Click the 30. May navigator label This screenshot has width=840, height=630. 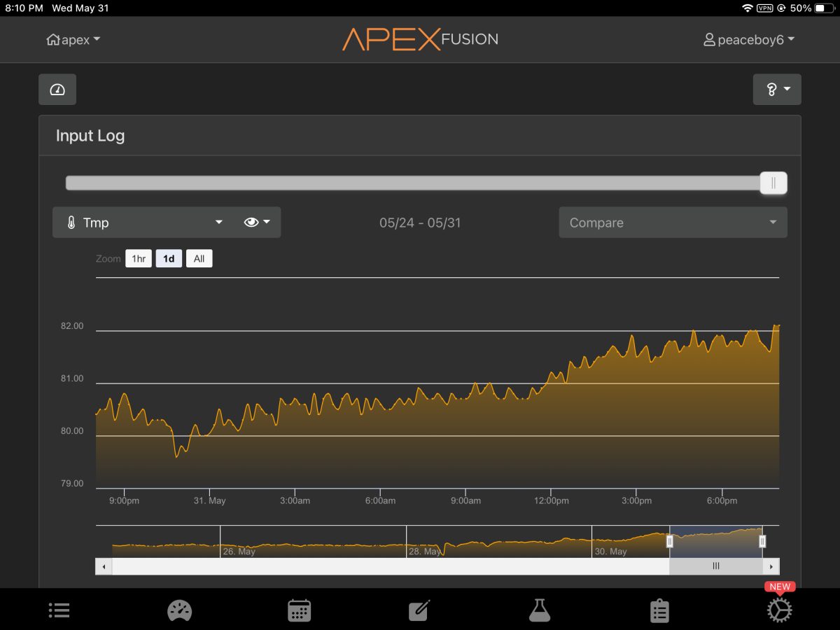[x=610, y=552]
